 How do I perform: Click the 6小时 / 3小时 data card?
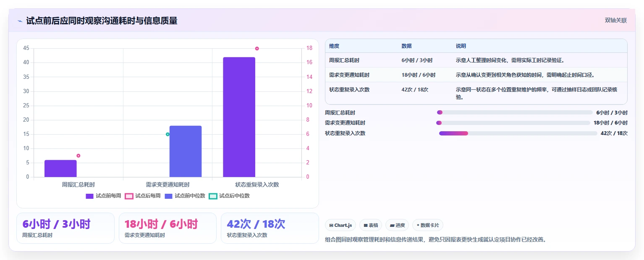[x=65, y=228]
